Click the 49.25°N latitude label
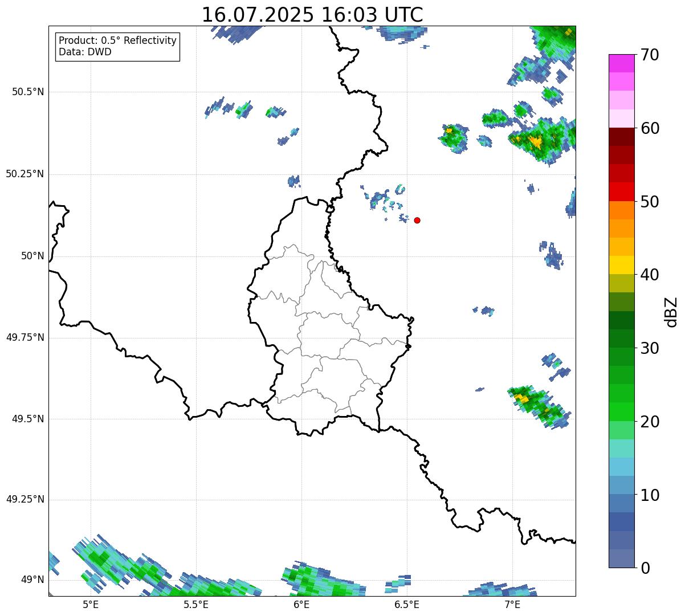The height and width of the screenshot is (616, 685). 25,499
